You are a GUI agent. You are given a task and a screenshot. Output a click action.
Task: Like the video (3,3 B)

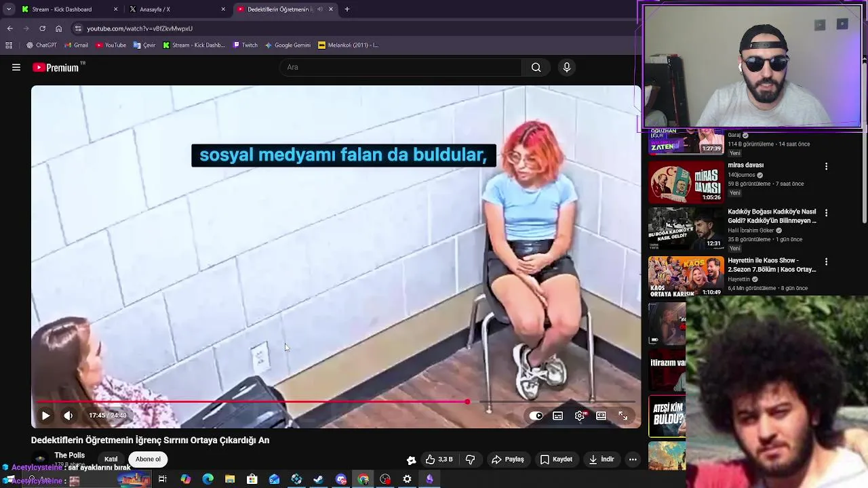point(439,459)
